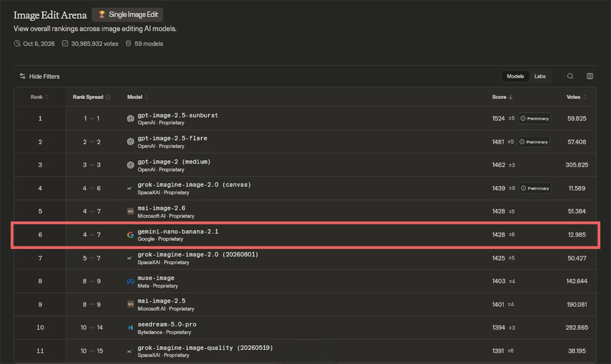Viewport: 611px width, 364px height.
Task: Open the gpt-image-2 (medium) model link
Action: (174, 162)
